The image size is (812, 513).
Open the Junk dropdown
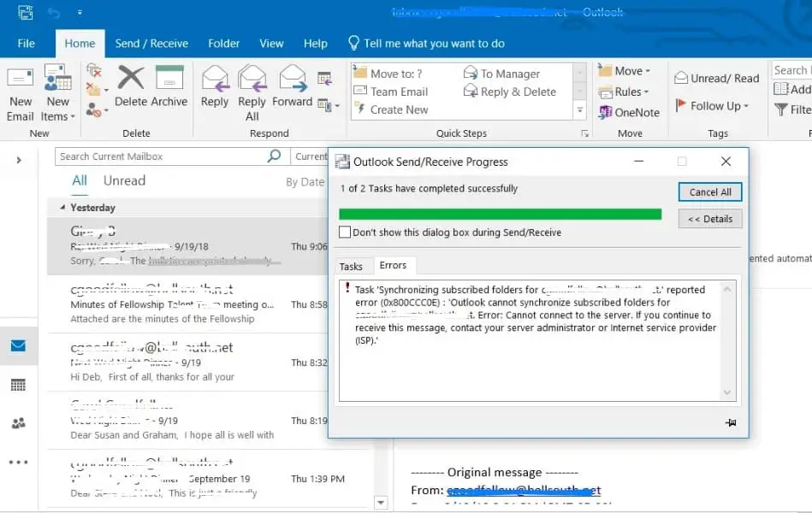coord(97,109)
